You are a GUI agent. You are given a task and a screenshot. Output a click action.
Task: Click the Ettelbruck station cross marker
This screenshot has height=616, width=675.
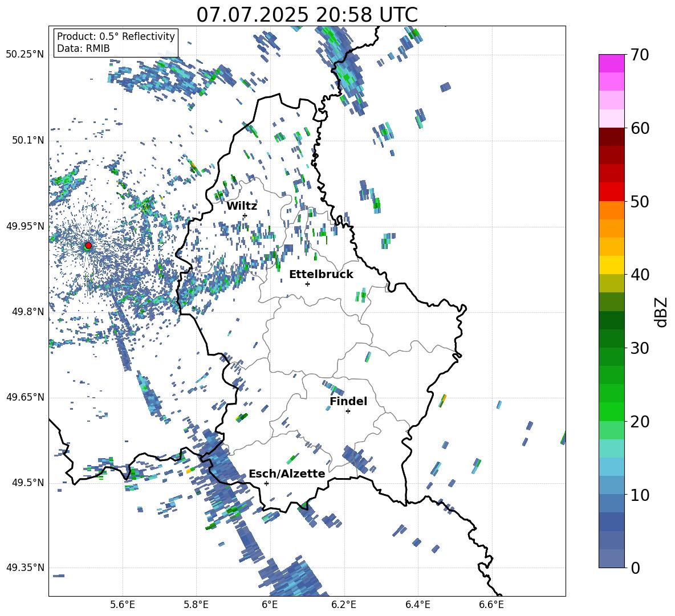pos(307,284)
